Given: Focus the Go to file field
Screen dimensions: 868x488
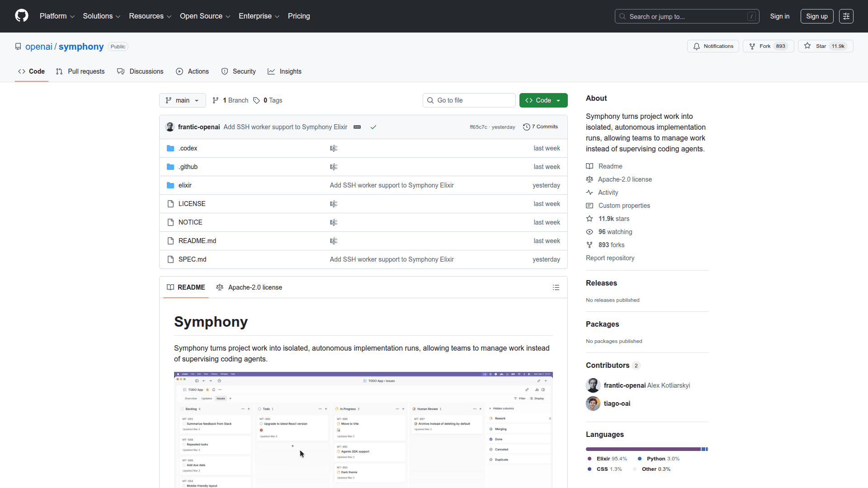Looking at the screenshot, I should tap(469, 100).
